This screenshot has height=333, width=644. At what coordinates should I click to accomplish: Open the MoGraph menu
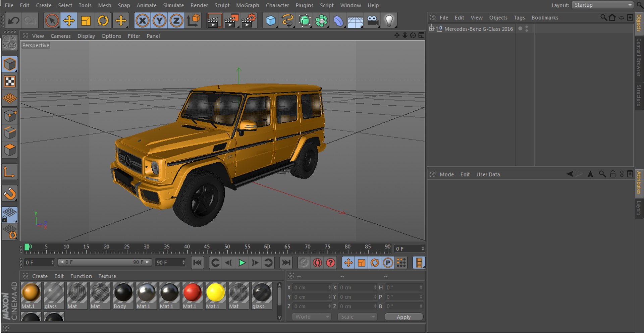pyautogui.click(x=248, y=5)
